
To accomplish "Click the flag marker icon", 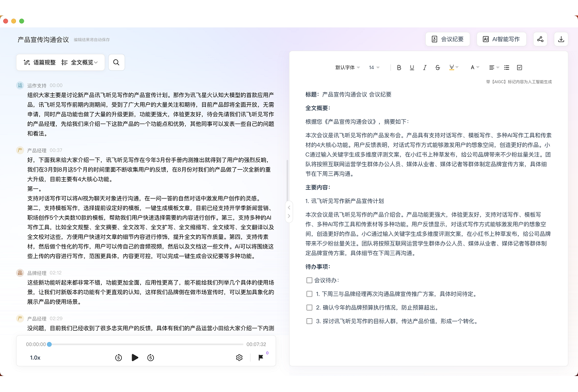I will [x=261, y=357].
